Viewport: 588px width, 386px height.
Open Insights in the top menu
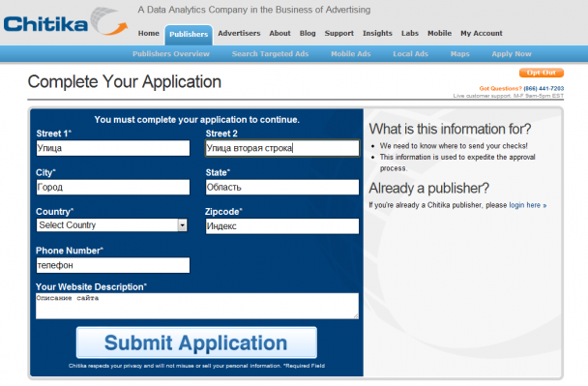[377, 34]
